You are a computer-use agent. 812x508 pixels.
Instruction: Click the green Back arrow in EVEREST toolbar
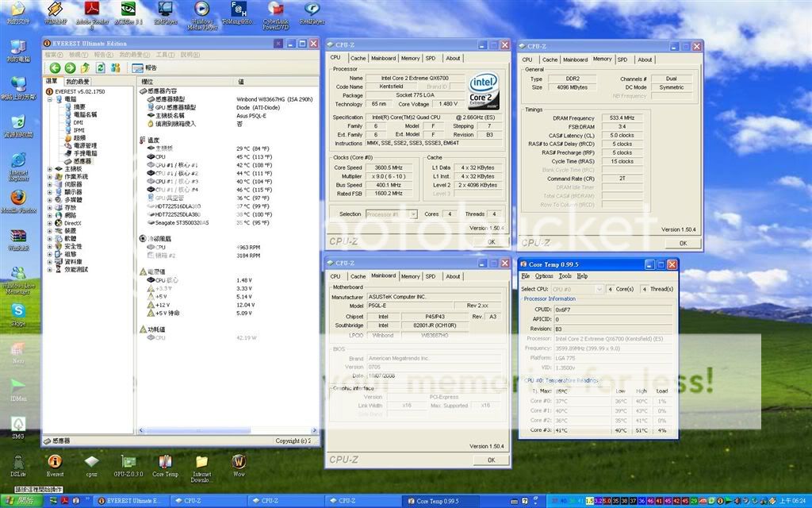click(56, 68)
